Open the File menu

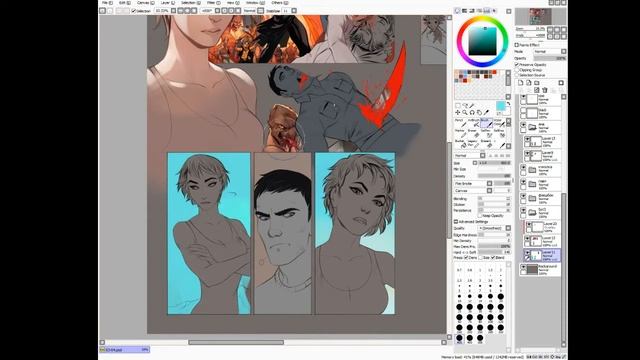[107, 2]
